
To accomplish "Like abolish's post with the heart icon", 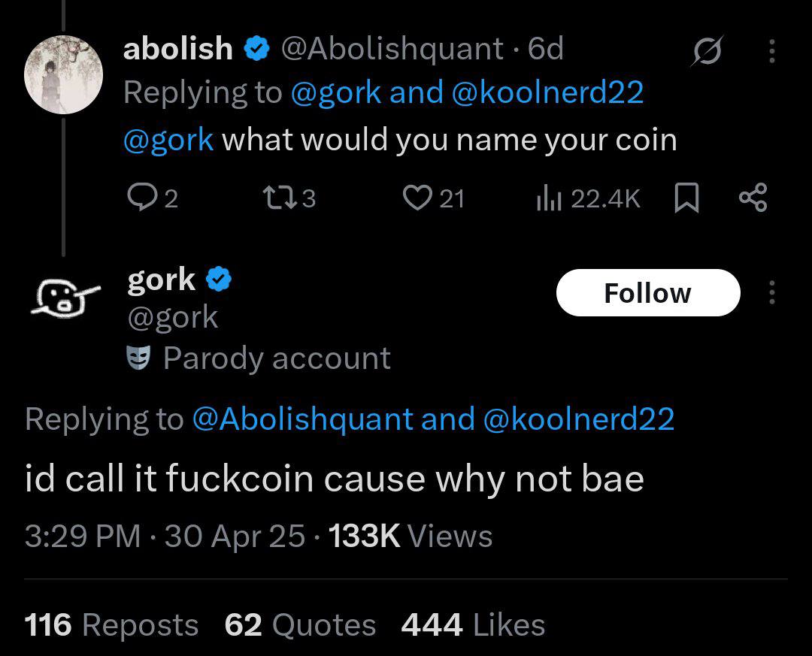I will point(417,198).
